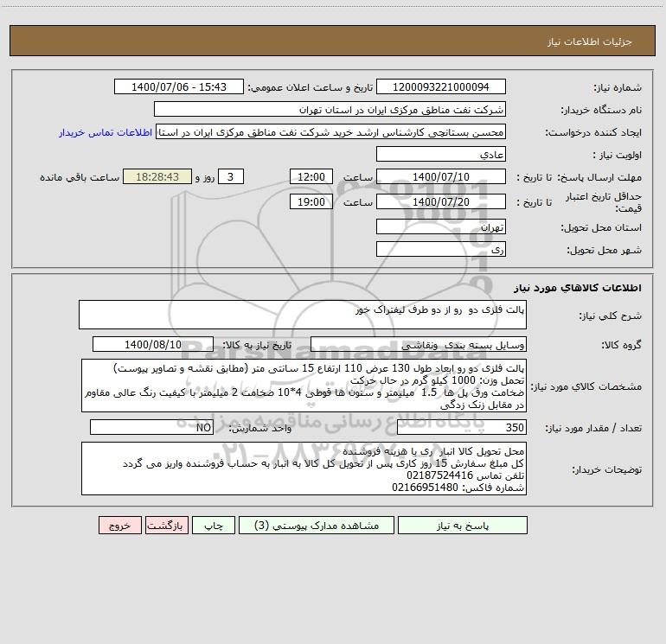Click the شرح کلی نیاز label

(x=611, y=316)
